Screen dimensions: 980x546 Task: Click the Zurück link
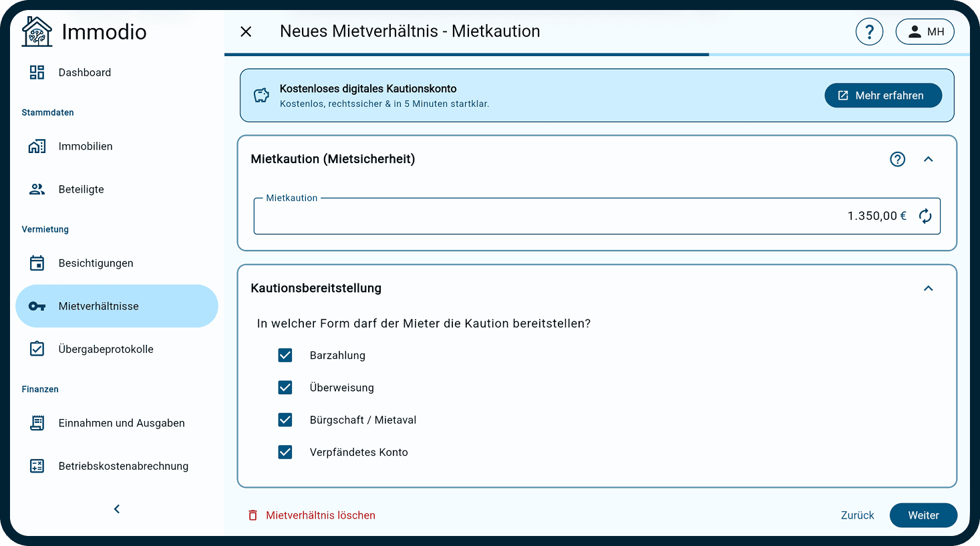tap(857, 515)
